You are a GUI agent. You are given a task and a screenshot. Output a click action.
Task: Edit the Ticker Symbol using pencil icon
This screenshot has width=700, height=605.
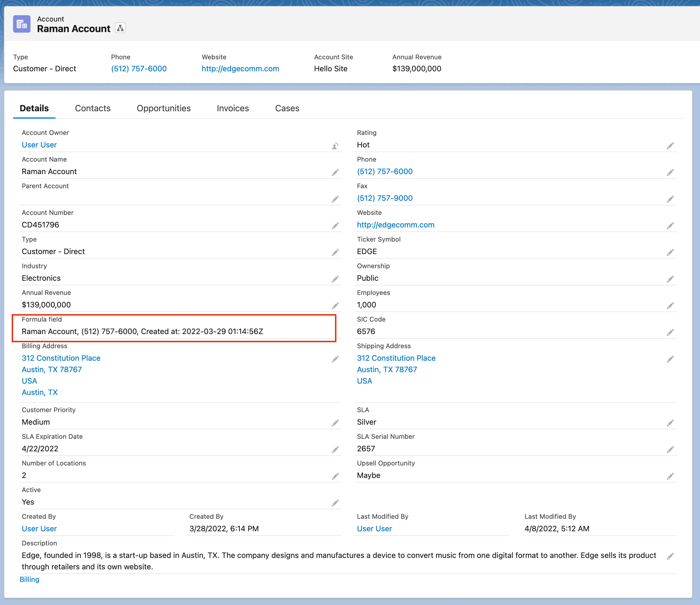point(670,252)
